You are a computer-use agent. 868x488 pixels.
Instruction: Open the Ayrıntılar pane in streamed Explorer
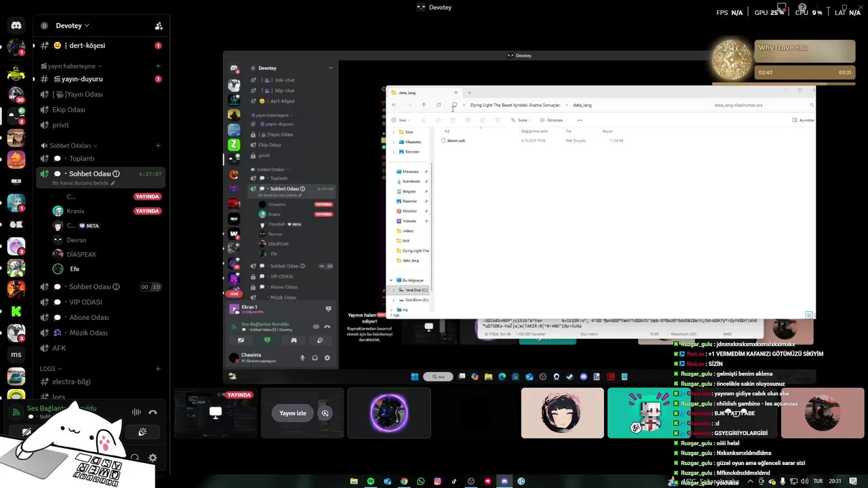[804, 120]
